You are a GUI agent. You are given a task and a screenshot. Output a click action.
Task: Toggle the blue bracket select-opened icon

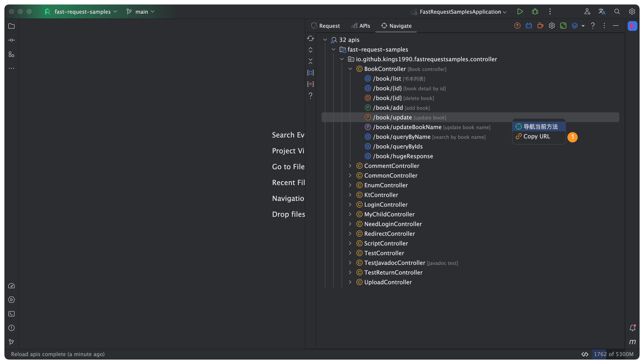coord(310,73)
